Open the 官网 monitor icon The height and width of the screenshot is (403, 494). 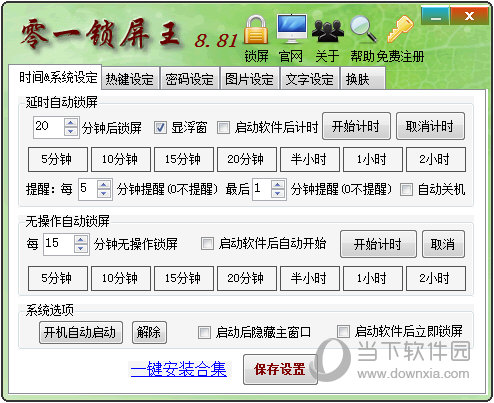point(292,29)
